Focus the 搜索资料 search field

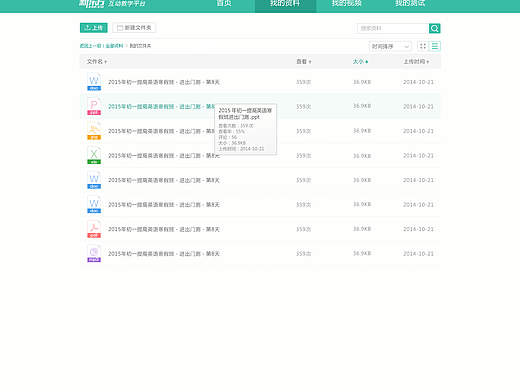[393, 28]
